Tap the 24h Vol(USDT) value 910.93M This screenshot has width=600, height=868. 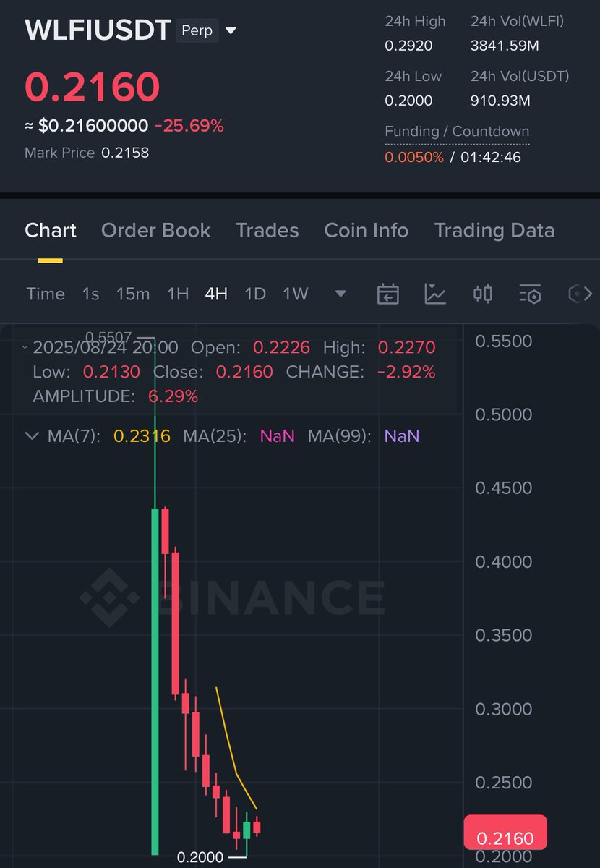click(x=500, y=101)
